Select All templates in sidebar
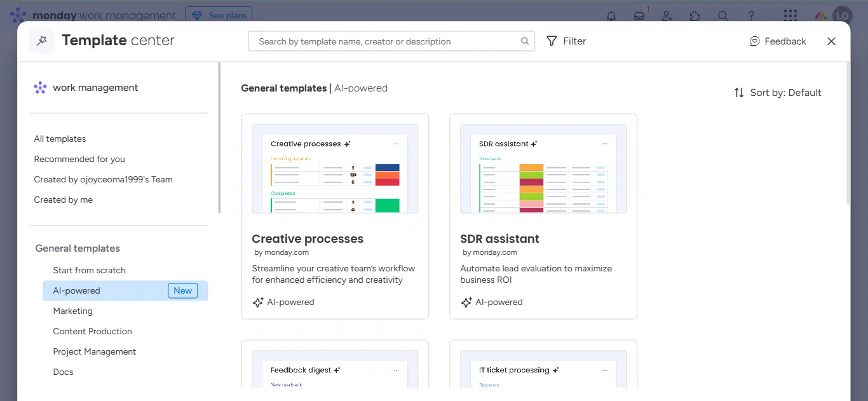This screenshot has height=401, width=868. [60, 139]
